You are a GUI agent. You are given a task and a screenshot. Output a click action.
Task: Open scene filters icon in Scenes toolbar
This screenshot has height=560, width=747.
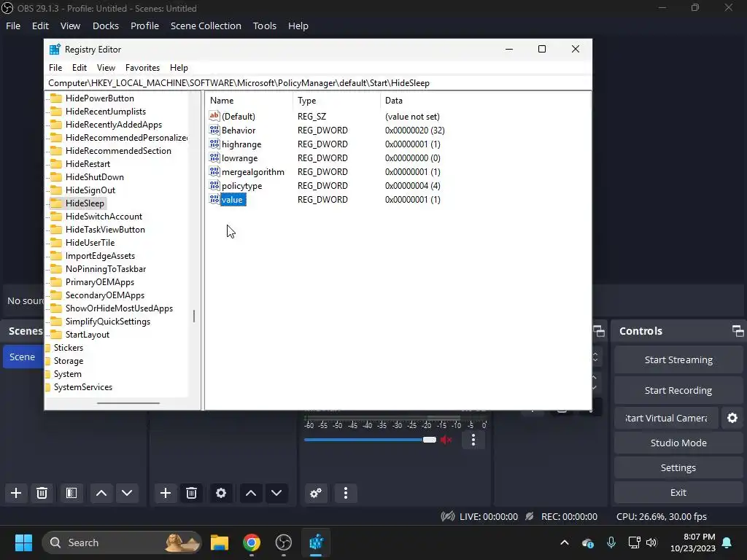tap(71, 493)
